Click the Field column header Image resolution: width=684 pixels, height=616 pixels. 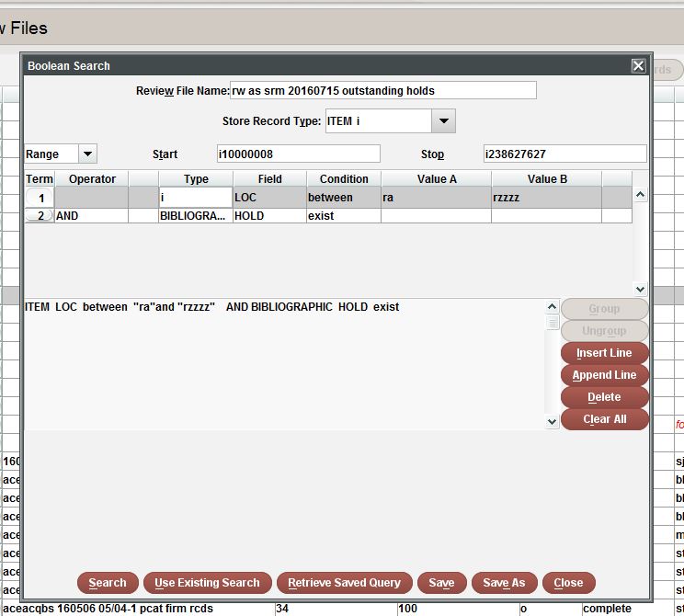(x=269, y=179)
